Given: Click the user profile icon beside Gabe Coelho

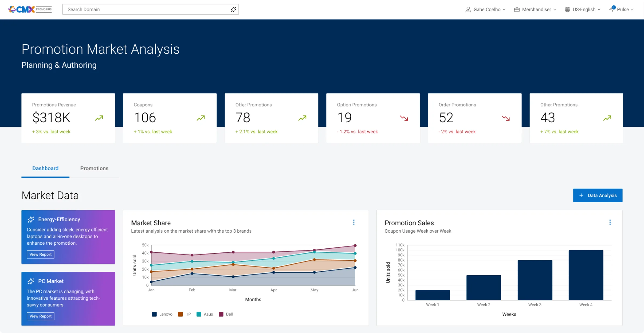Looking at the screenshot, I should (468, 9).
